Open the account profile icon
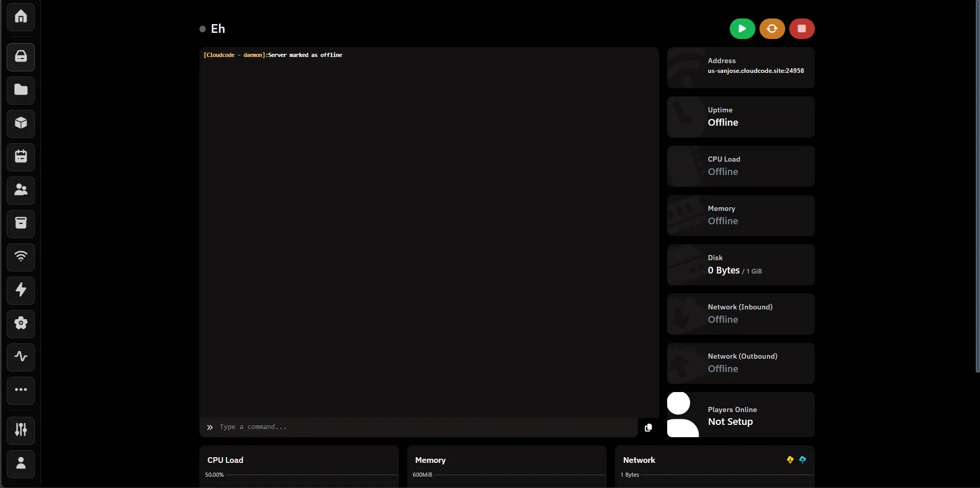The height and width of the screenshot is (488, 980). pyautogui.click(x=21, y=463)
